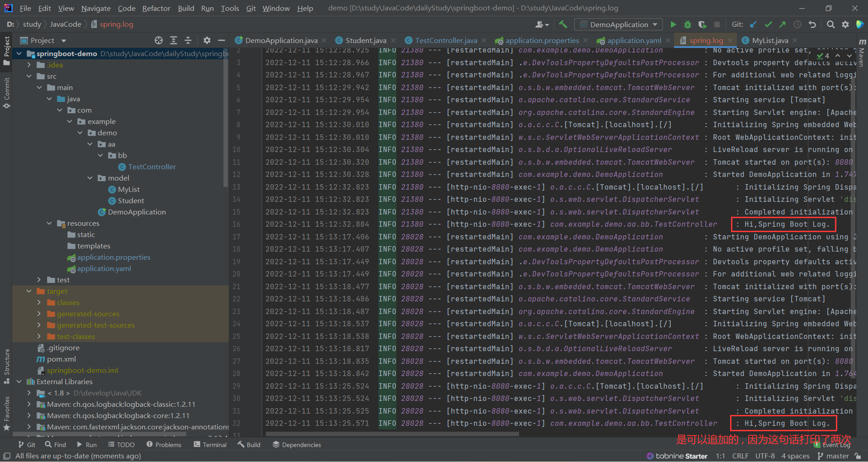Select TestController in the project tree

pos(152,167)
